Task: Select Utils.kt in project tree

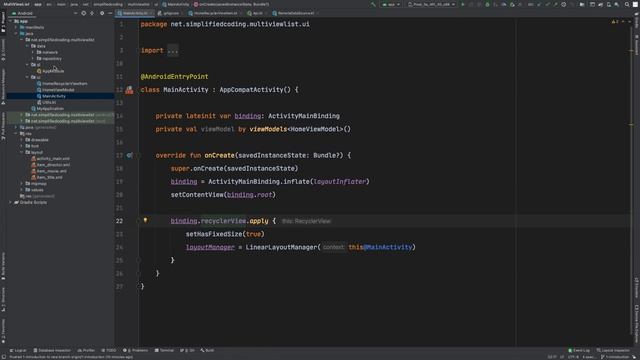Action: [46, 102]
